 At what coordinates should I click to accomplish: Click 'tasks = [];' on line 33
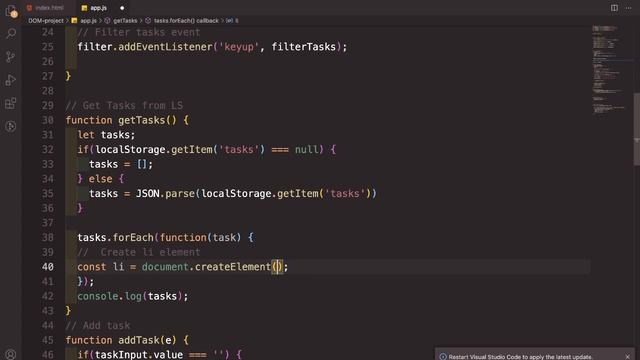[x=121, y=164]
